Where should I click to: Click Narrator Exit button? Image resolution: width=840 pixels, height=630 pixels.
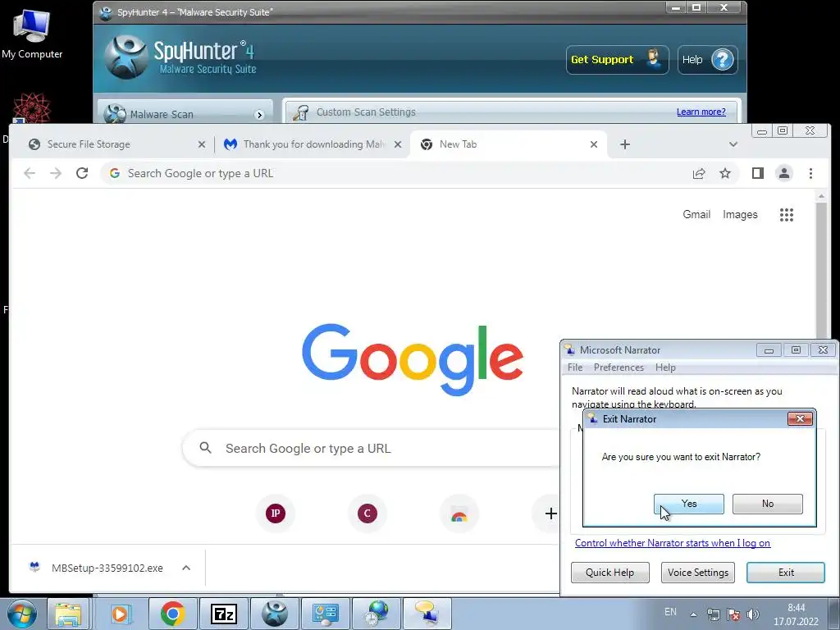point(785,572)
